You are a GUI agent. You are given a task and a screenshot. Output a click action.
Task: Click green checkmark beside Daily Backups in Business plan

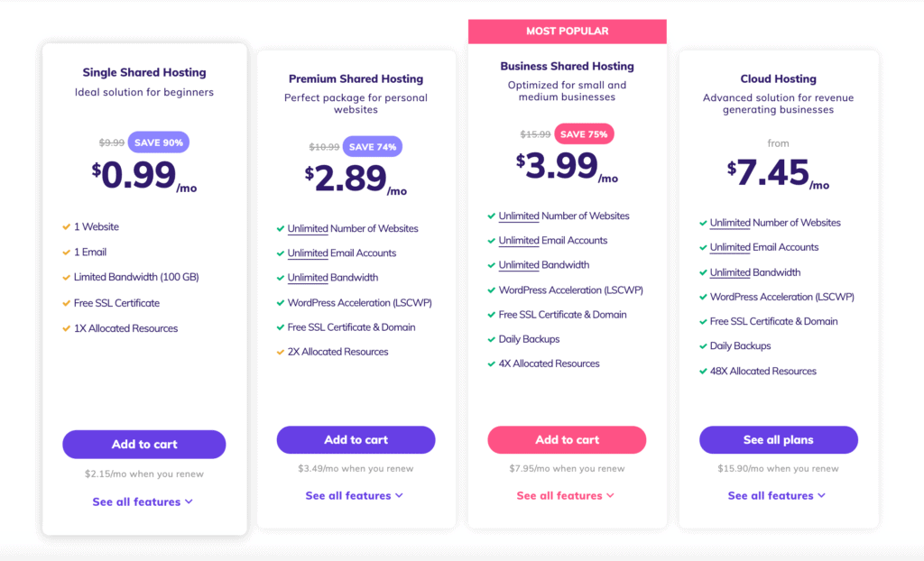[x=491, y=339]
